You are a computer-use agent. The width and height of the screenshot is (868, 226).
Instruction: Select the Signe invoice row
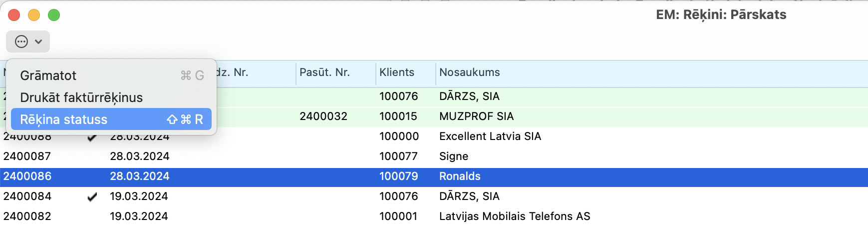pyautogui.click(x=453, y=156)
